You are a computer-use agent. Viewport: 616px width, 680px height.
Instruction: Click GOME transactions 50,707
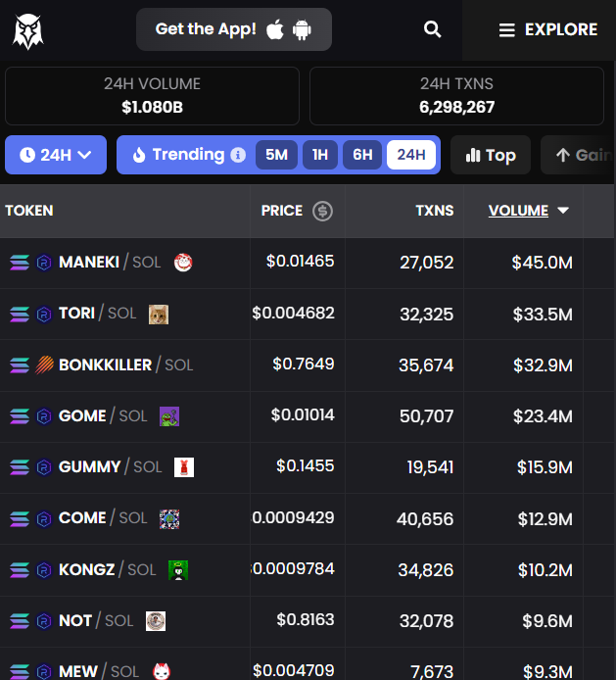tap(427, 416)
